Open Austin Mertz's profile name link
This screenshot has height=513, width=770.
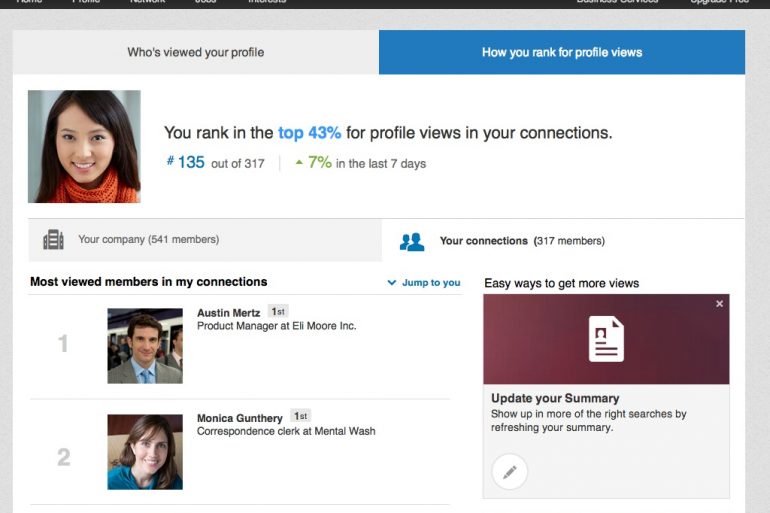point(230,313)
